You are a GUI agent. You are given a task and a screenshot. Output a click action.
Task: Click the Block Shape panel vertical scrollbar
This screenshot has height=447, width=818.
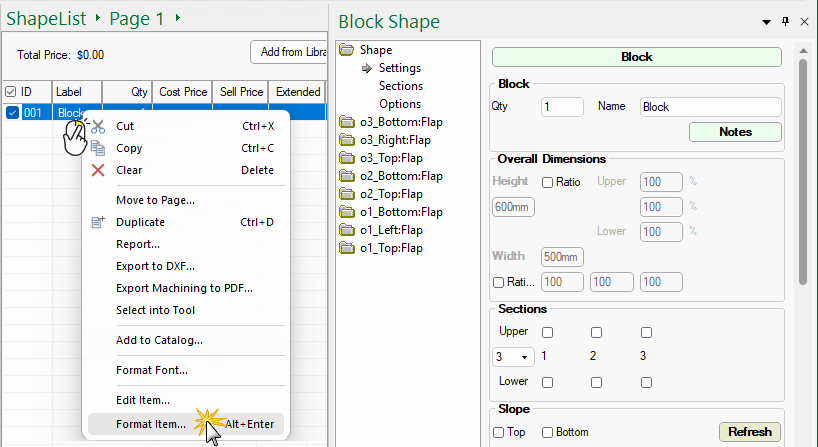(x=803, y=170)
